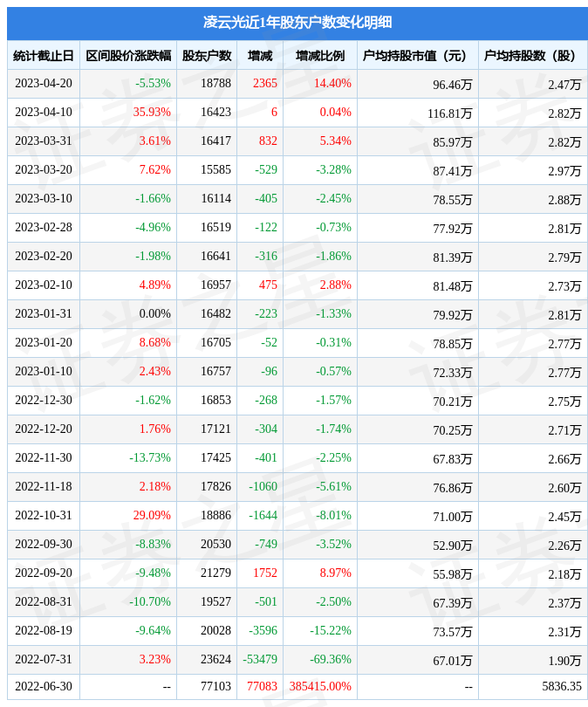The height and width of the screenshot is (707, 588).
Task: Select the holdings value 5836.35
Action: pos(562,687)
